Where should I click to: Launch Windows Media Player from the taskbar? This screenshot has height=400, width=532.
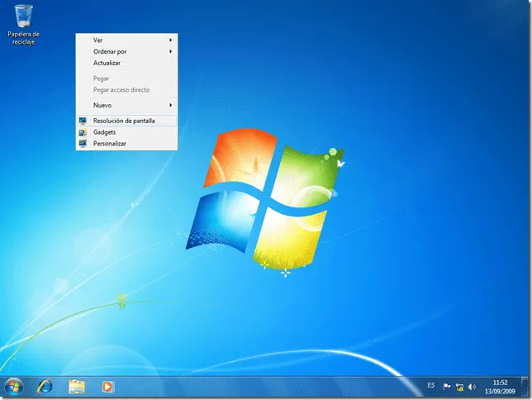click(x=107, y=387)
